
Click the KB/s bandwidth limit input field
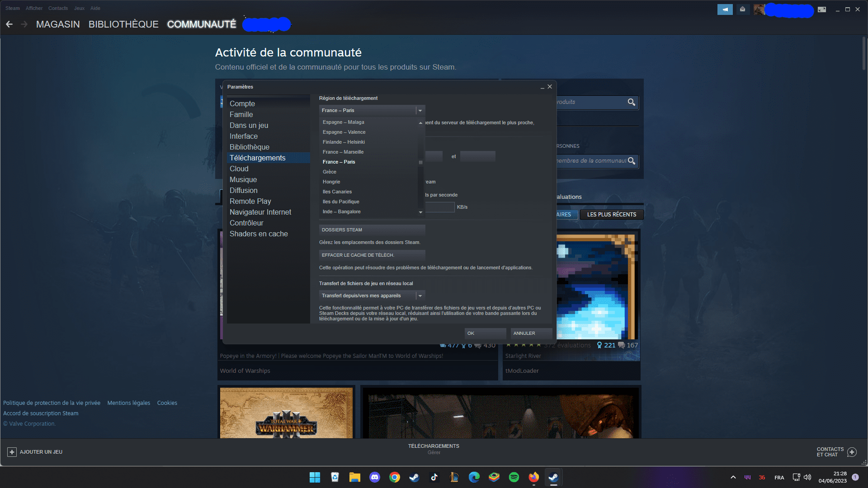tap(439, 207)
